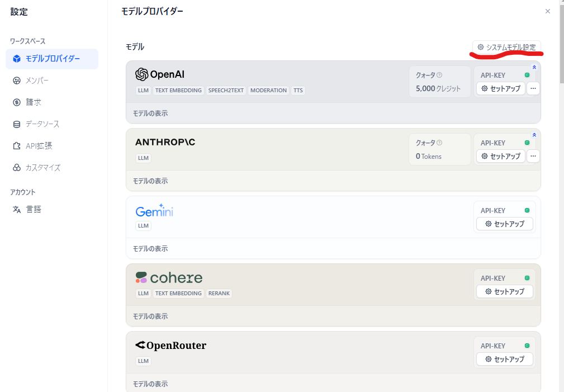564x392 pixels.
Task: Click the priority chevron icon on Anthropic card
Action: [x=534, y=135]
